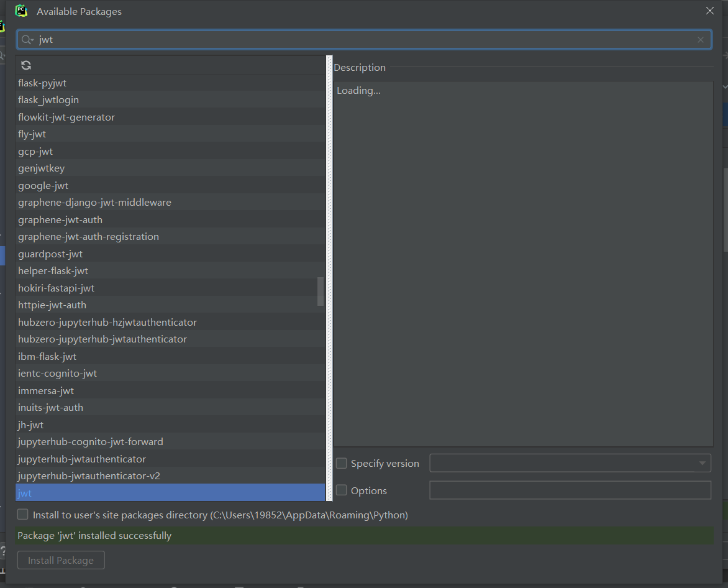
Task: Select inuits-jwt-auth package
Action: tap(170, 407)
